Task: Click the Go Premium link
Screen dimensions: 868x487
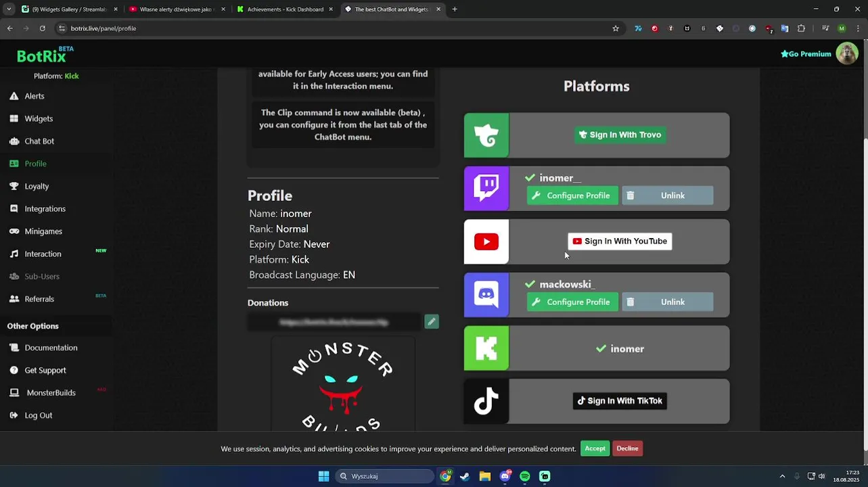Action: pyautogui.click(x=806, y=54)
